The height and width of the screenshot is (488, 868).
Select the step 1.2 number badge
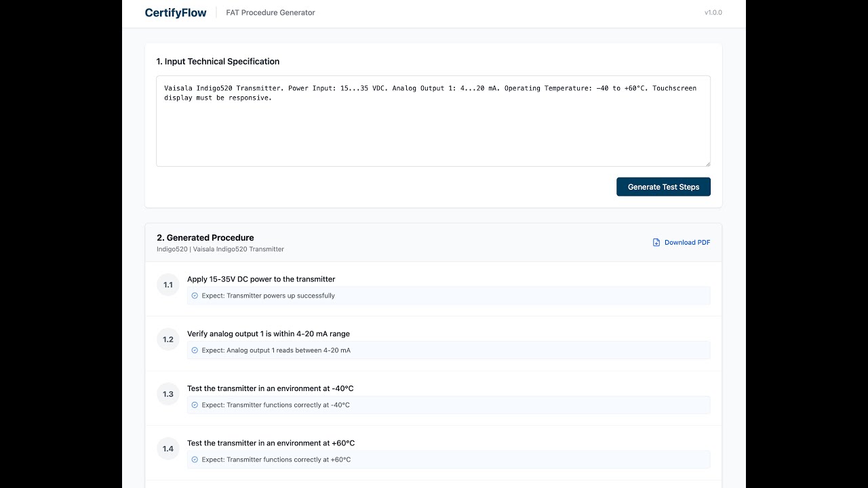(x=168, y=340)
